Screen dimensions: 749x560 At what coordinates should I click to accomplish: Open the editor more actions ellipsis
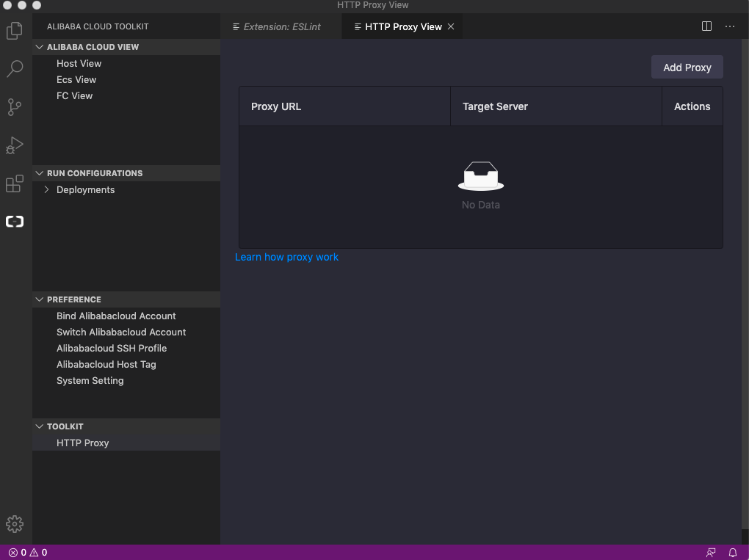pyautogui.click(x=729, y=26)
